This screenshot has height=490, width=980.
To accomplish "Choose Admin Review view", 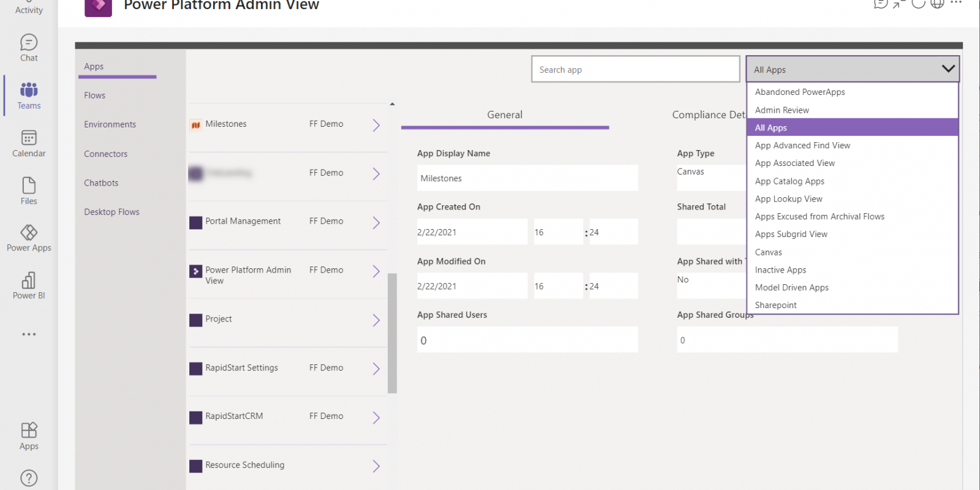I will click(853, 110).
